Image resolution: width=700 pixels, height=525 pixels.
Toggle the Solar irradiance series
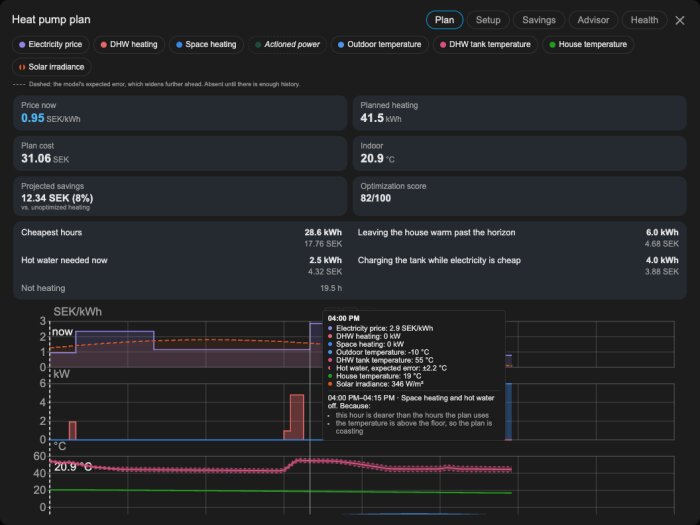(x=52, y=67)
